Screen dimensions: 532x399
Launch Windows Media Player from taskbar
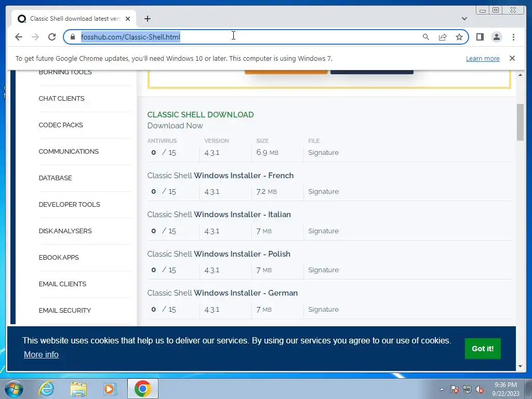tap(110, 389)
